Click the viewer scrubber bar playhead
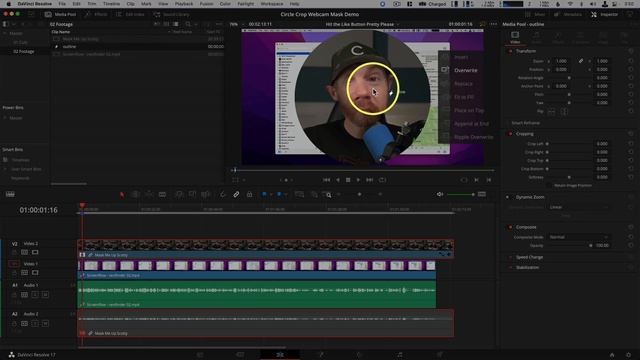640x360 pixels. click(x=235, y=170)
